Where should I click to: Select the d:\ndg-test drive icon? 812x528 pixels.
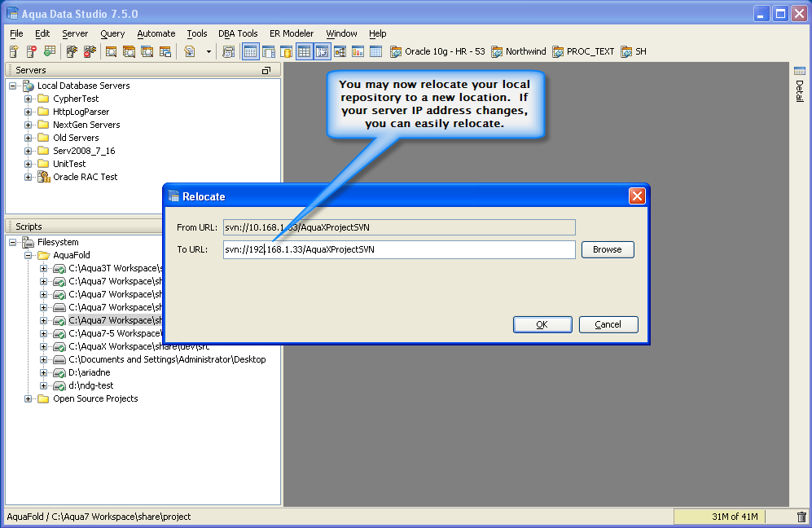click(59, 385)
